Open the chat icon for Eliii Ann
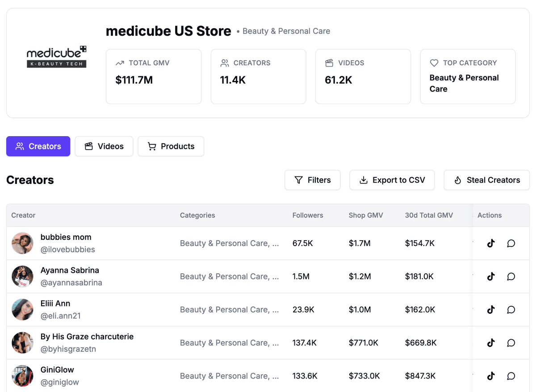Viewport: 536px width, 392px height. click(511, 309)
